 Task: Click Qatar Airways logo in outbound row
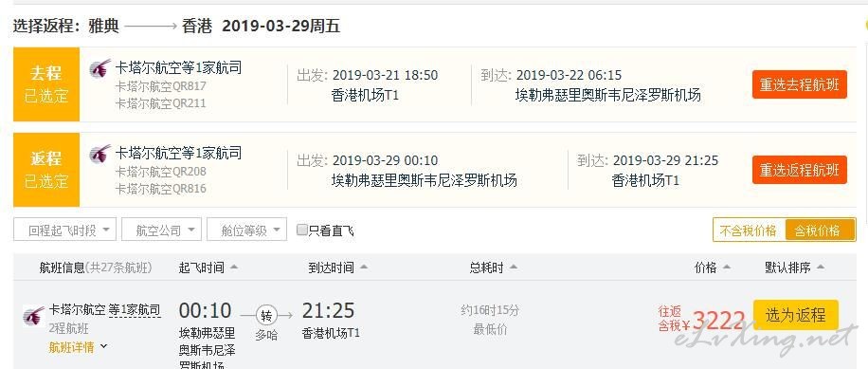(x=100, y=69)
